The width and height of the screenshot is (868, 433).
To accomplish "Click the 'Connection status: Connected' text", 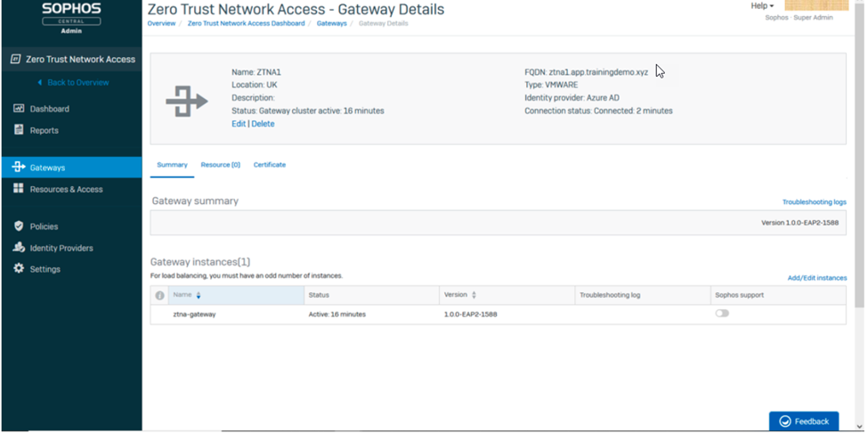I will coord(598,110).
